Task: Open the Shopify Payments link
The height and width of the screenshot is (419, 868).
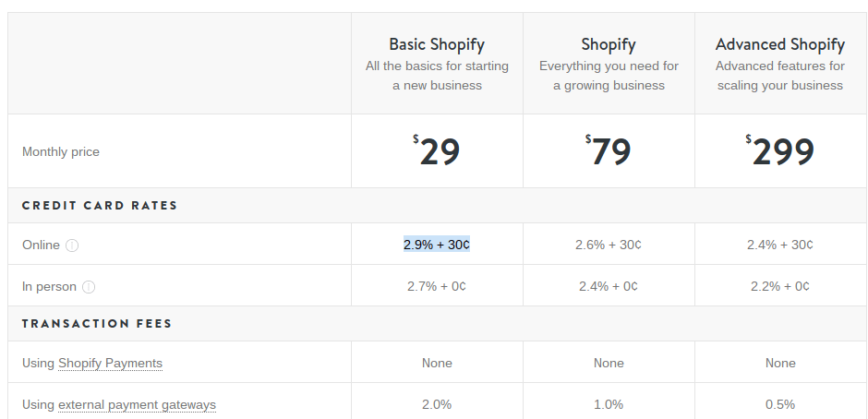Action: click(x=110, y=363)
